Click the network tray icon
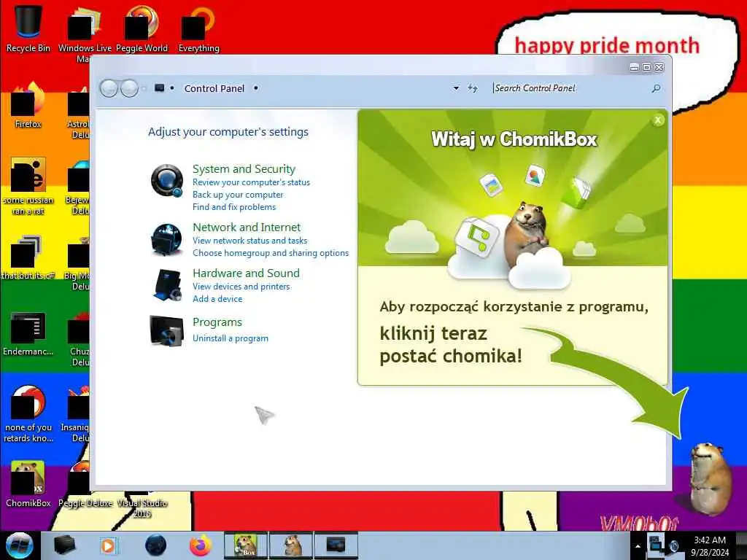747x560 pixels. (x=656, y=545)
